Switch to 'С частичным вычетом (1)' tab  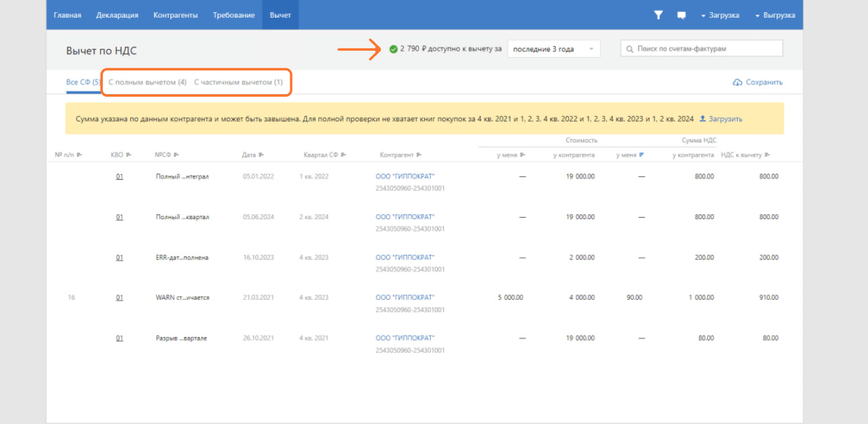(238, 83)
